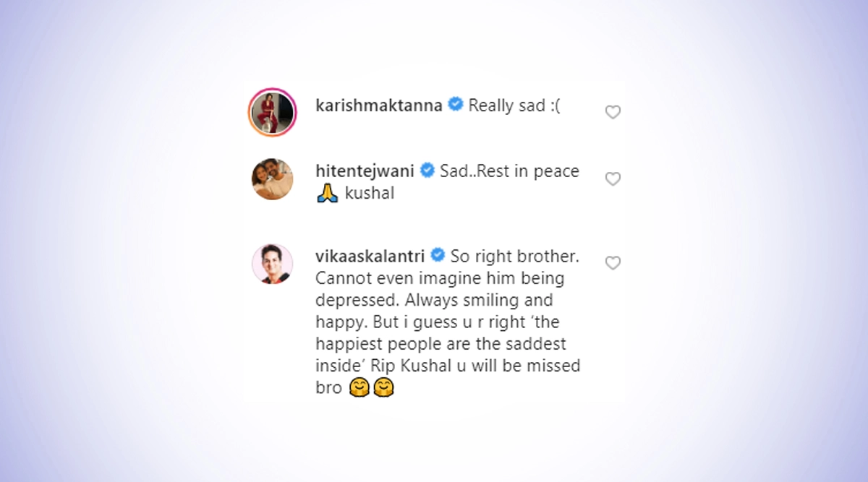The image size is (868, 482).
Task: Click the verified badge next to karishmaktanna
Action: click(456, 105)
